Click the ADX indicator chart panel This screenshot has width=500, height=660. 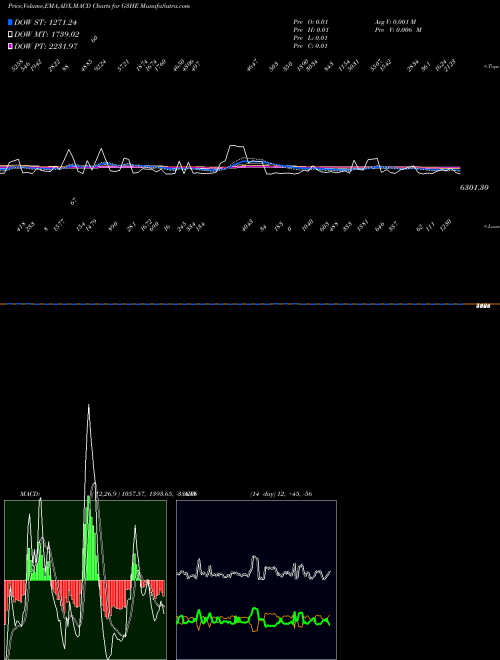click(x=256, y=580)
